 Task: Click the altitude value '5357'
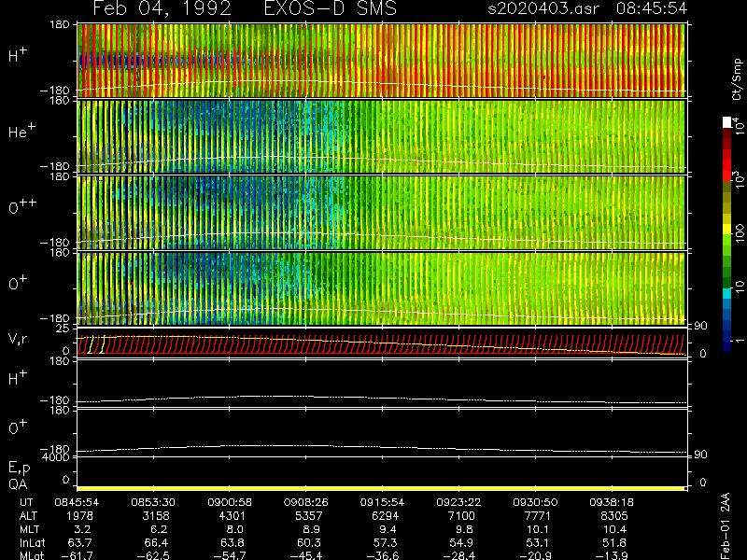pyautogui.click(x=309, y=516)
